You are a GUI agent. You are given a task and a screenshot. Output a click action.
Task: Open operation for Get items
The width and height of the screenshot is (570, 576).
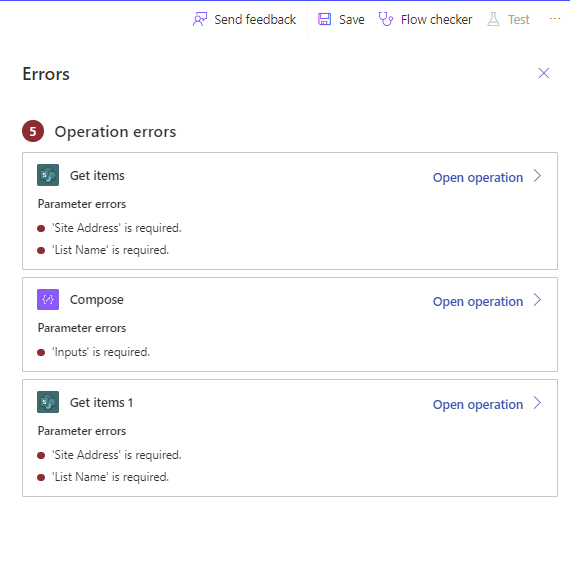point(478,177)
